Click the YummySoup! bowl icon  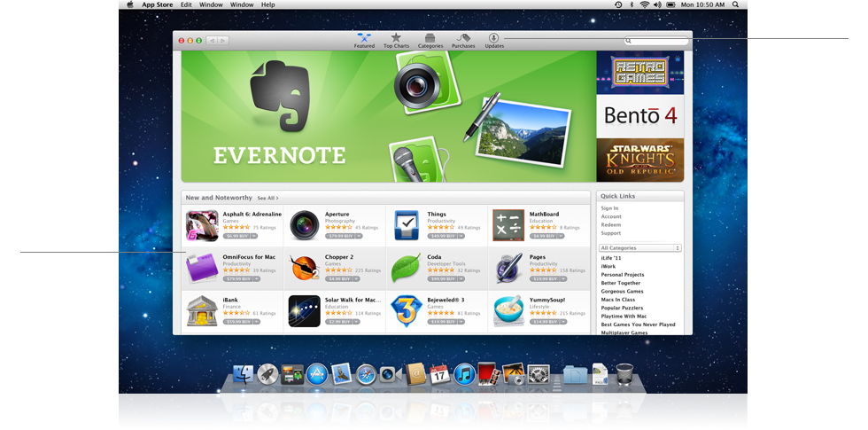pyautogui.click(x=508, y=311)
